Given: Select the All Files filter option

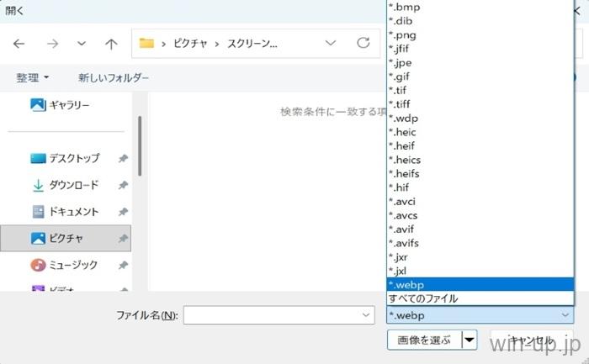Looking at the screenshot, I should (x=423, y=298).
